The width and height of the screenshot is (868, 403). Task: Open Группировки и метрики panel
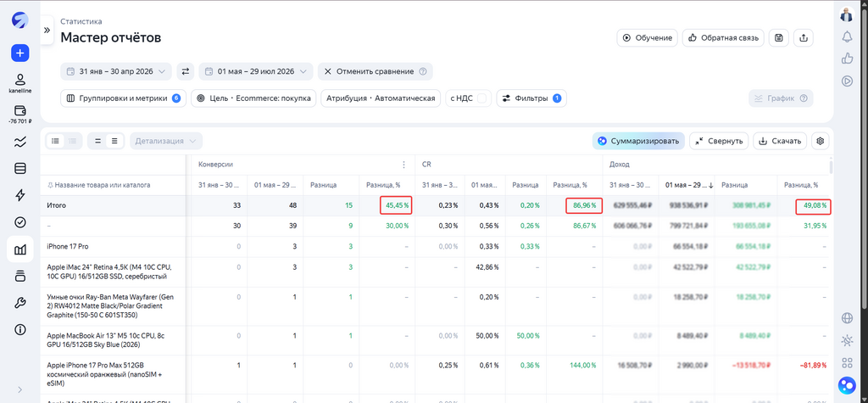(x=123, y=98)
